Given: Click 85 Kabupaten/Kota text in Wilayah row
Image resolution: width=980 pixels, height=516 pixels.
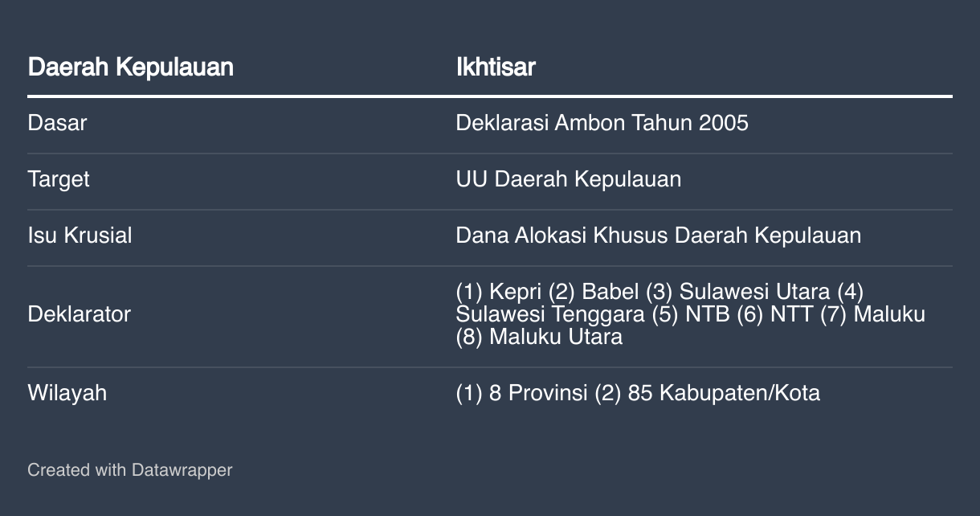Looking at the screenshot, I should 725,393.
